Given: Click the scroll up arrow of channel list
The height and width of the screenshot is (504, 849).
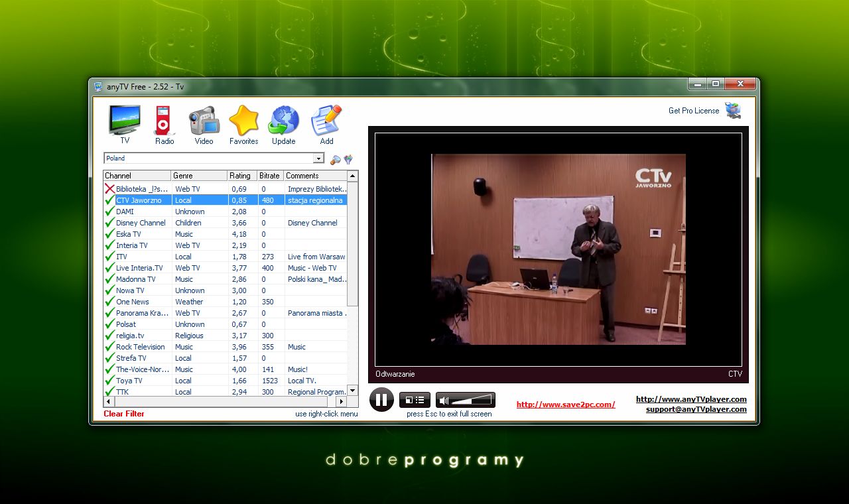Looking at the screenshot, I should 353,176.
